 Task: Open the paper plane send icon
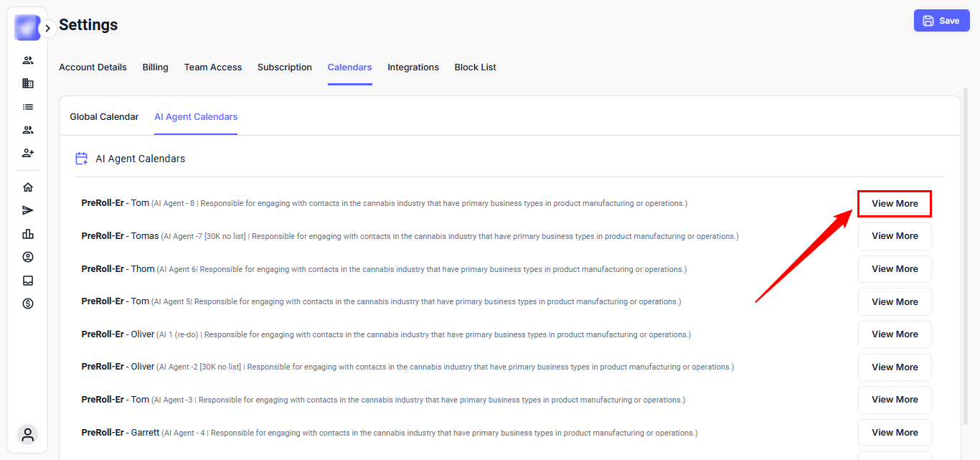coord(28,210)
